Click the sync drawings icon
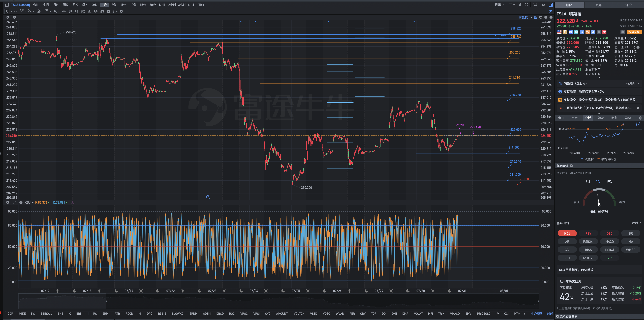Image resolution: width=644 pixels, height=320 pixels. point(115,11)
